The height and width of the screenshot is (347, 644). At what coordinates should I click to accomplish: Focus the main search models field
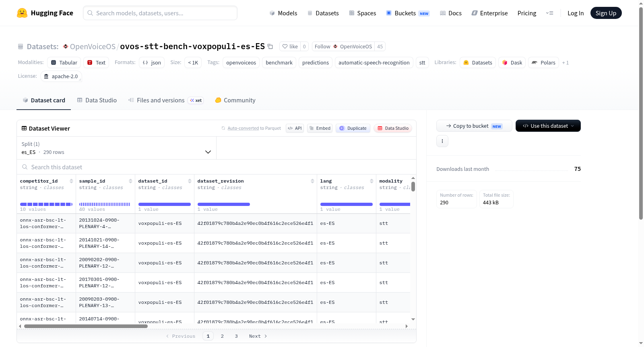160,13
